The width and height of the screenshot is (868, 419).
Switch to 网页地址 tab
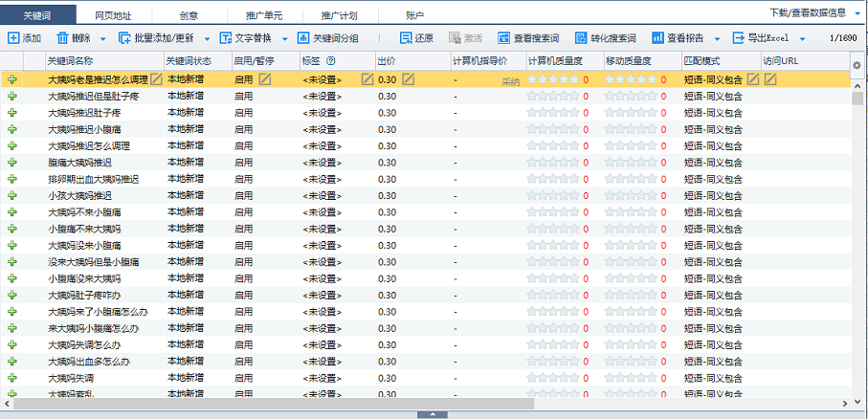(x=114, y=15)
